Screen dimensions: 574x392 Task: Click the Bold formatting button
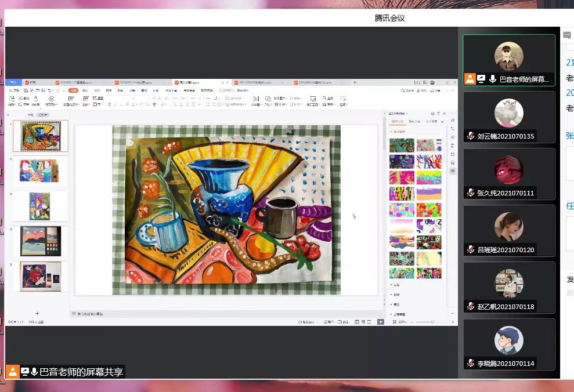[x=109, y=105]
